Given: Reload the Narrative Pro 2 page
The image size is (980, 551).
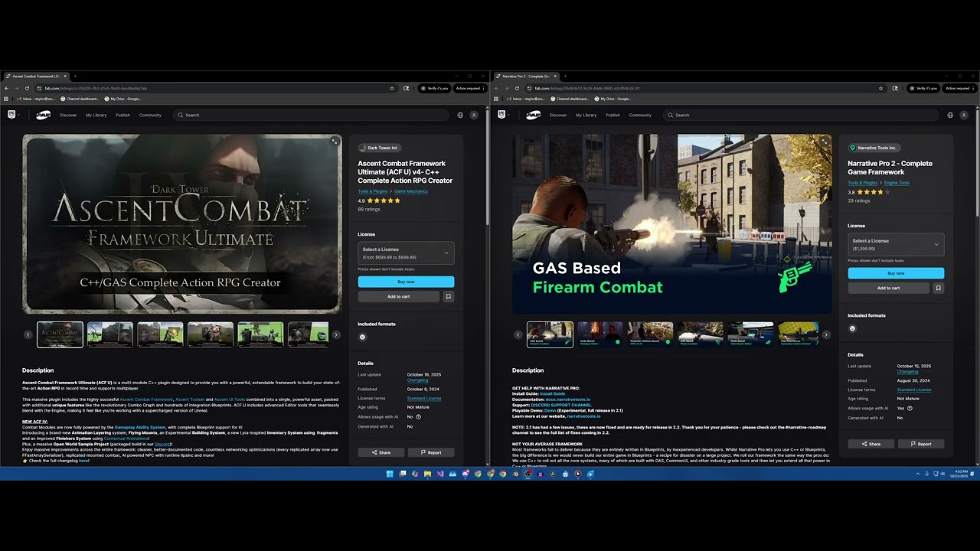Looking at the screenshot, I should 517,88.
